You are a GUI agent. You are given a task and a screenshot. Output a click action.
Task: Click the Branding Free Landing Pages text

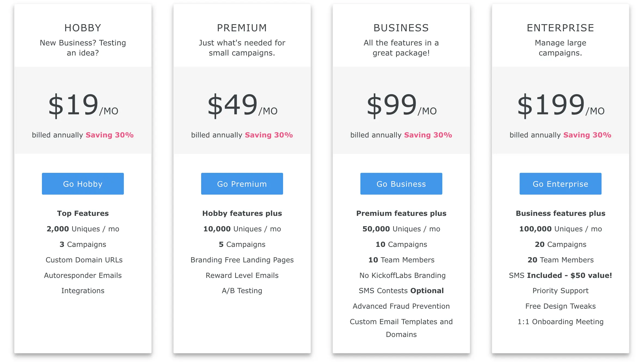pos(242,260)
